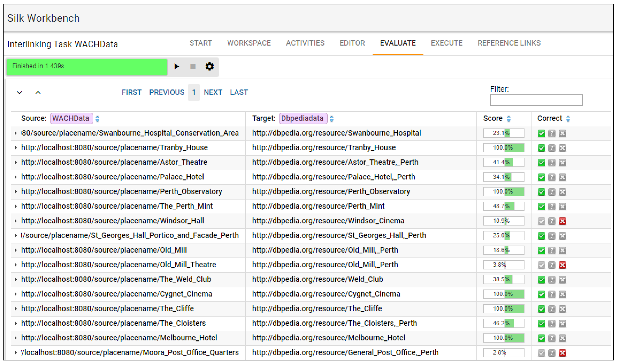Confirm Old_Mill_Theatre link with grey checkmark

click(541, 265)
